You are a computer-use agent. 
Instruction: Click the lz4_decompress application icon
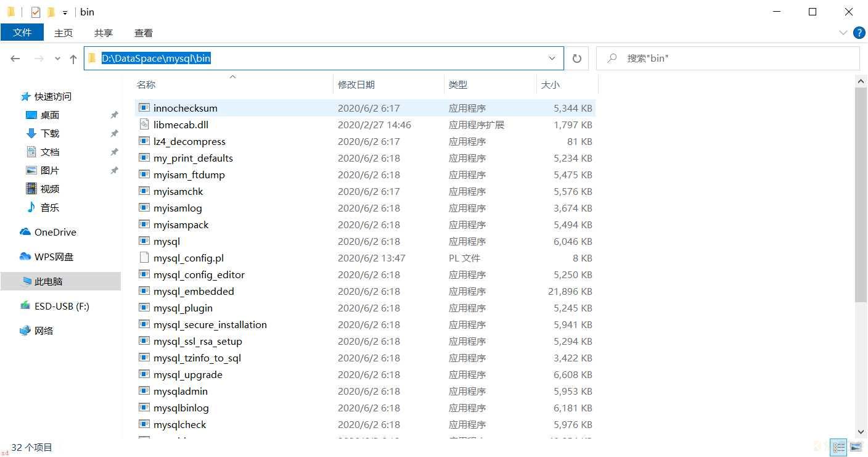(144, 141)
